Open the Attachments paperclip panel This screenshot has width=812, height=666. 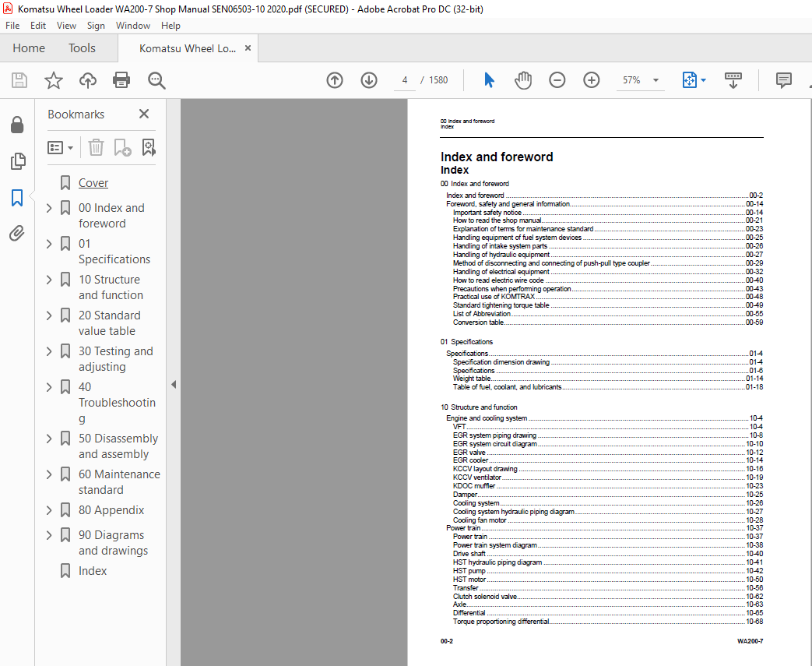click(x=17, y=233)
